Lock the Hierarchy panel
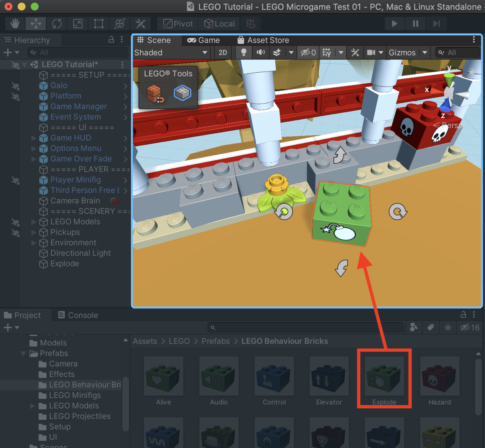This screenshot has height=448, width=485. pos(111,40)
